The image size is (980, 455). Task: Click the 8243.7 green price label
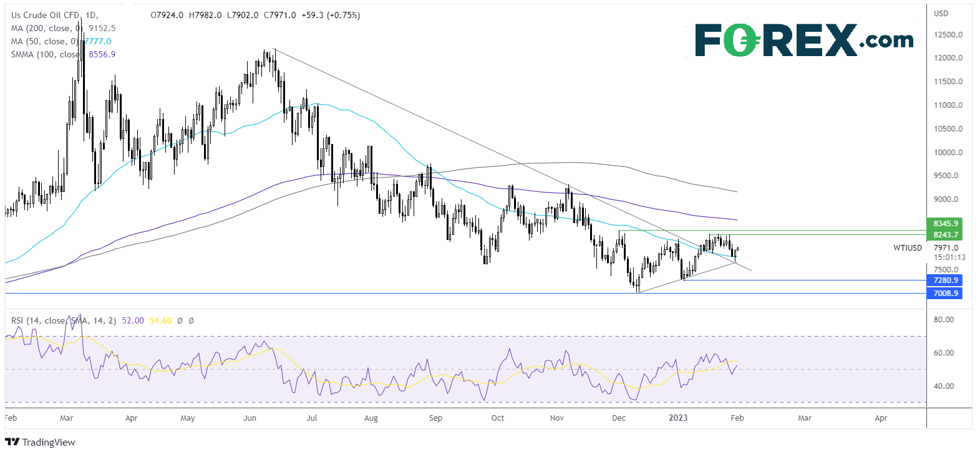pyautogui.click(x=945, y=235)
